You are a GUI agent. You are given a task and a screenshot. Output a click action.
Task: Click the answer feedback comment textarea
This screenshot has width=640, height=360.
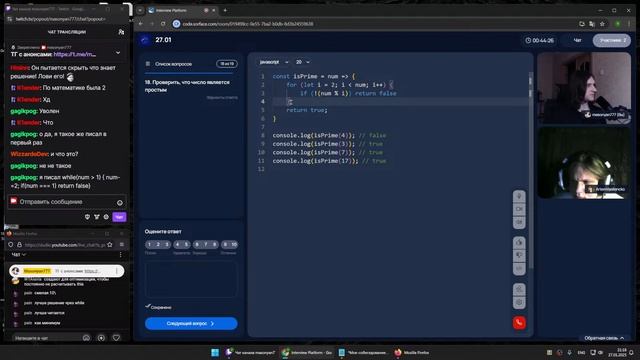(x=191, y=280)
